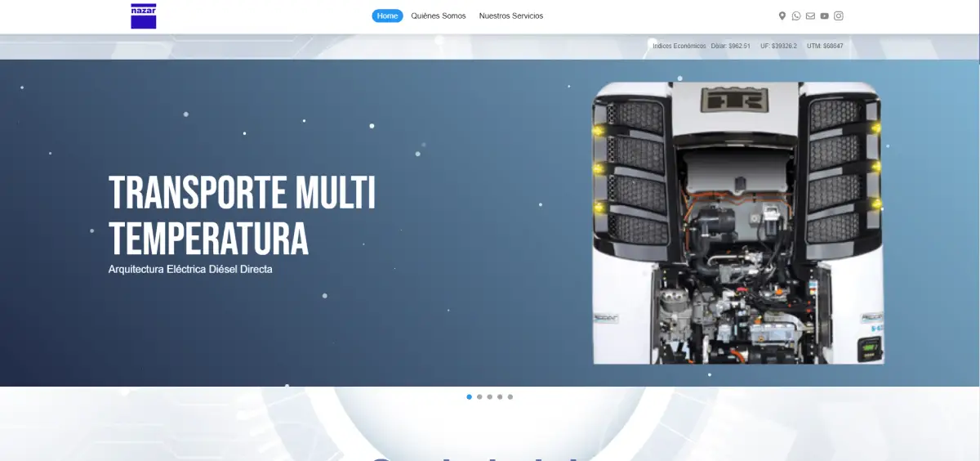
Task: Open the WhatsApp contact icon
Action: click(796, 16)
